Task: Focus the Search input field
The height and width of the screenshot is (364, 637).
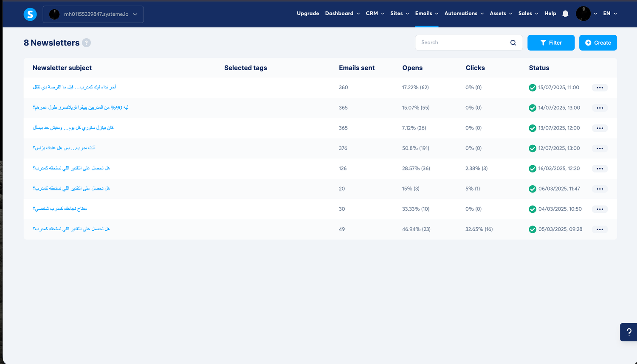Action: tap(463, 43)
